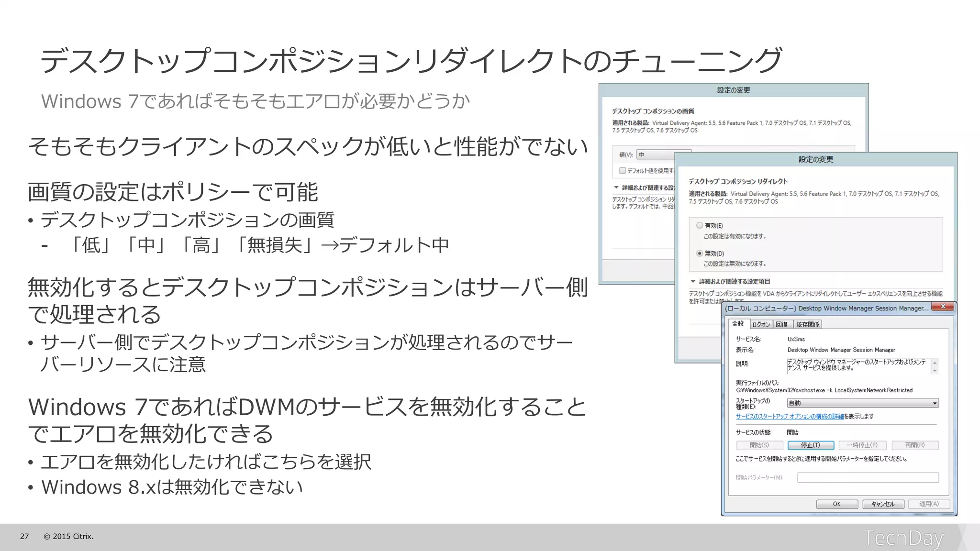Close the Desktop Window Manager Session Manager dialog
The width and height of the screenshot is (980, 551).
(x=943, y=307)
